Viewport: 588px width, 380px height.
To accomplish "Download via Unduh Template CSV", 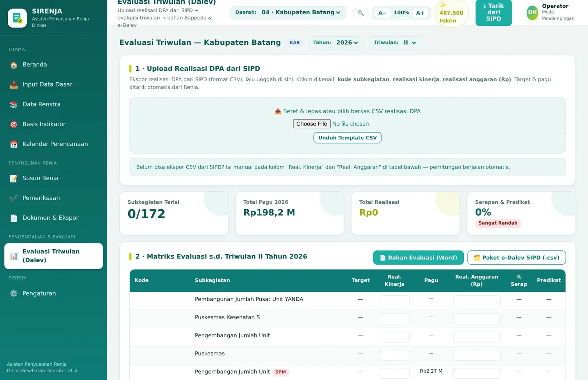I will coord(348,138).
